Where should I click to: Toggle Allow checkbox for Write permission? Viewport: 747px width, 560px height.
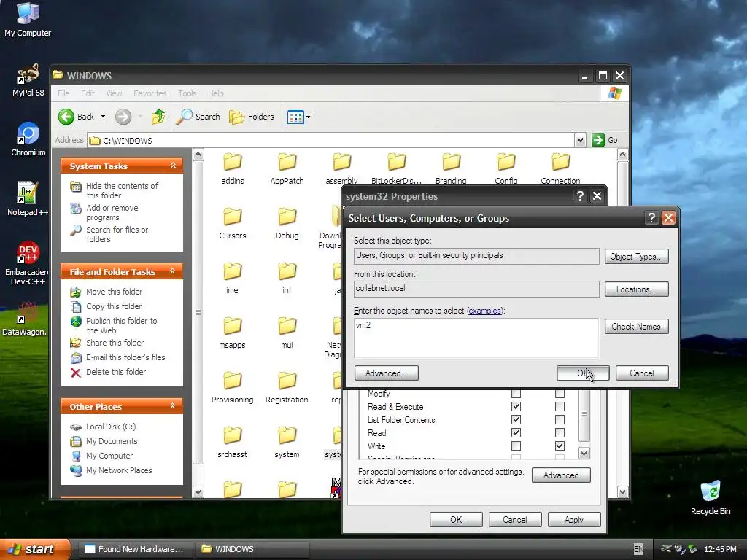click(x=516, y=446)
